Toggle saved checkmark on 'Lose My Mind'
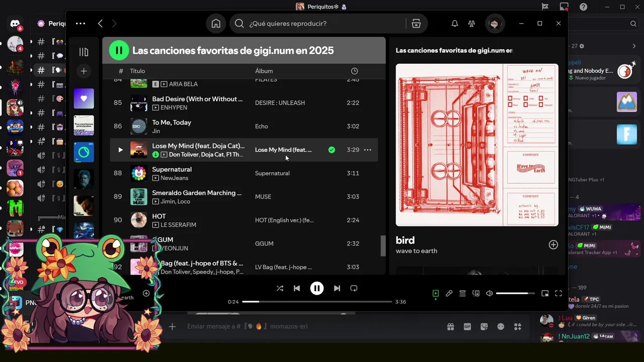Viewport: 644px width, 362px height. (332, 150)
